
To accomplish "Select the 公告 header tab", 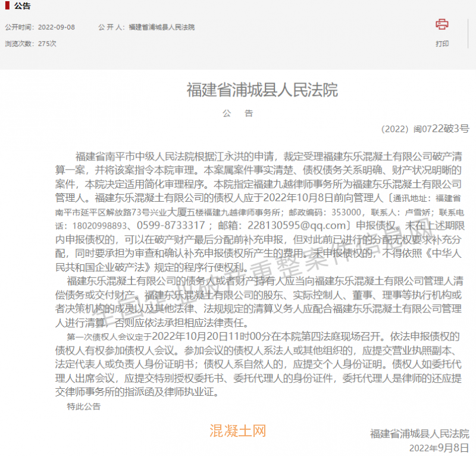I will (22, 6).
